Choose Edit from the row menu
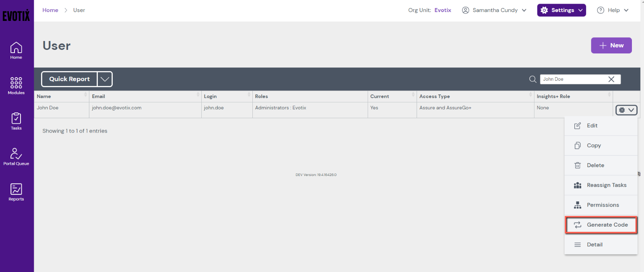The image size is (644, 272). [601, 126]
